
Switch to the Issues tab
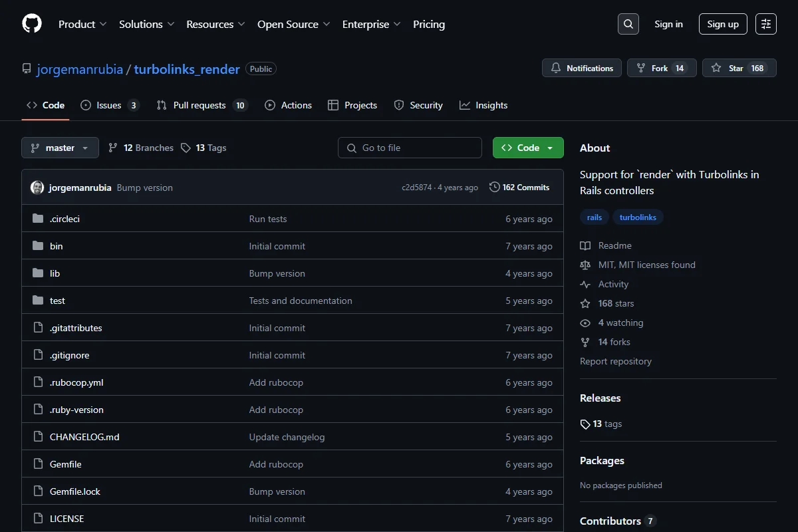(110, 105)
